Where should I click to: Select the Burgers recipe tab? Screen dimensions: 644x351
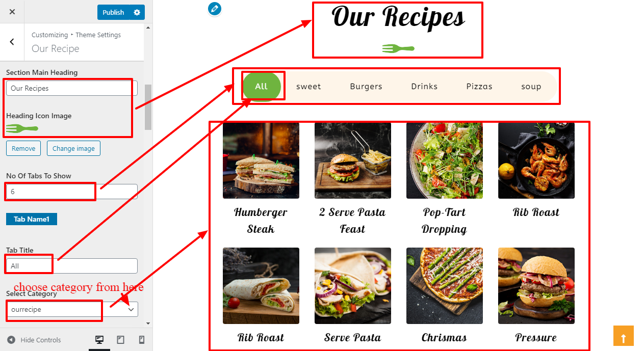tap(366, 86)
